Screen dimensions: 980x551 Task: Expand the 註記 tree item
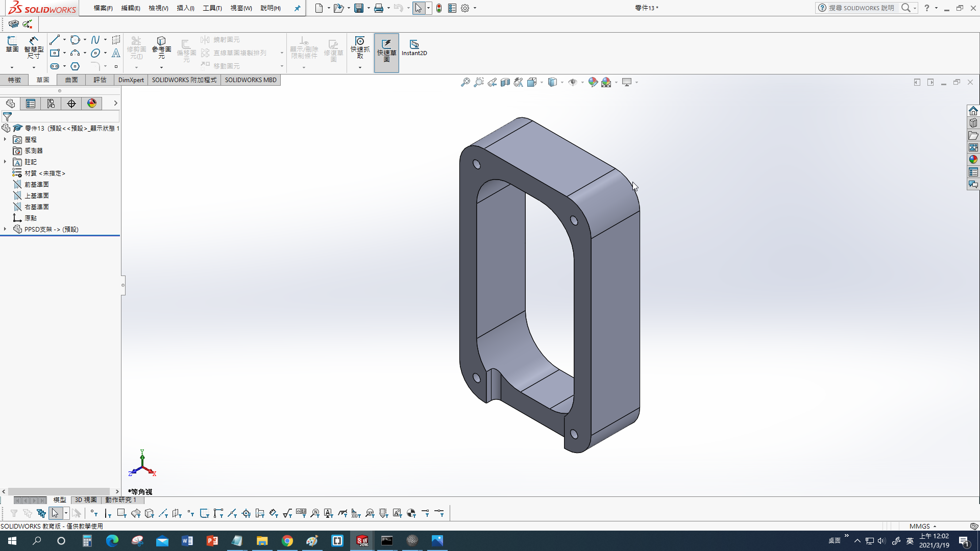pyautogui.click(x=5, y=162)
